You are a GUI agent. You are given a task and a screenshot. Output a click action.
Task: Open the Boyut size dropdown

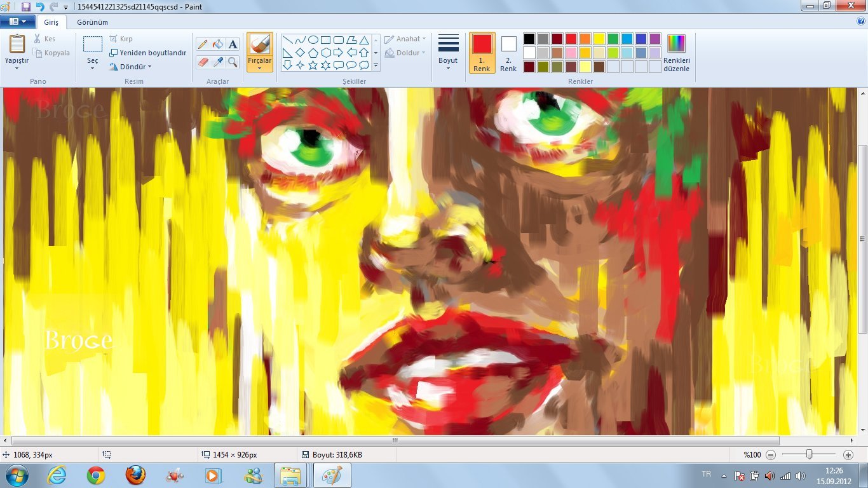pyautogui.click(x=448, y=52)
